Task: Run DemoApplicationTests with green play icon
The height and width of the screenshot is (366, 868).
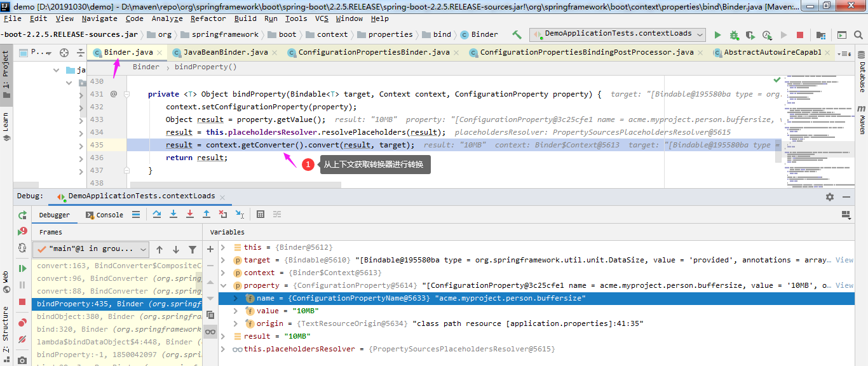Action: click(718, 35)
